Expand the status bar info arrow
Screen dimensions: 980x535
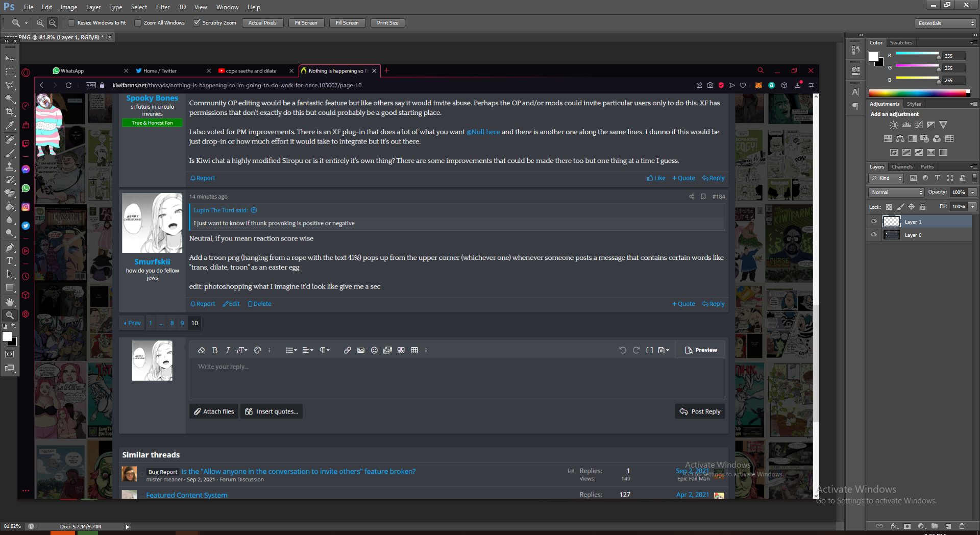pos(127,527)
